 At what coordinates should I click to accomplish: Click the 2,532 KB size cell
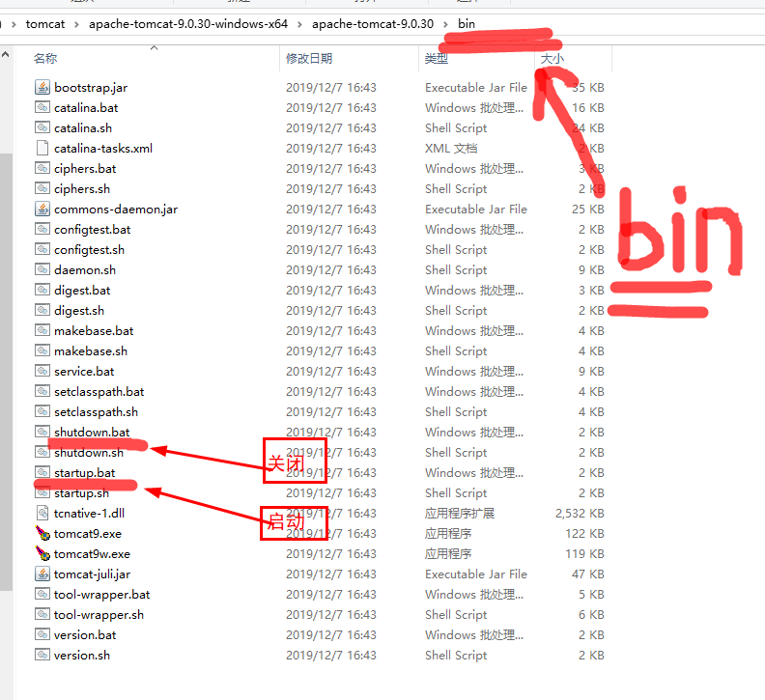click(x=580, y=513)
